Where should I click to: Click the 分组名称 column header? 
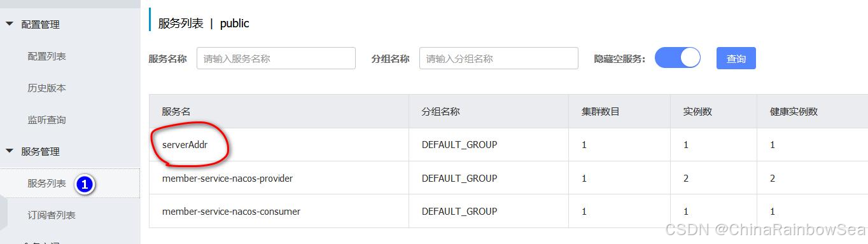pos(440,111)
